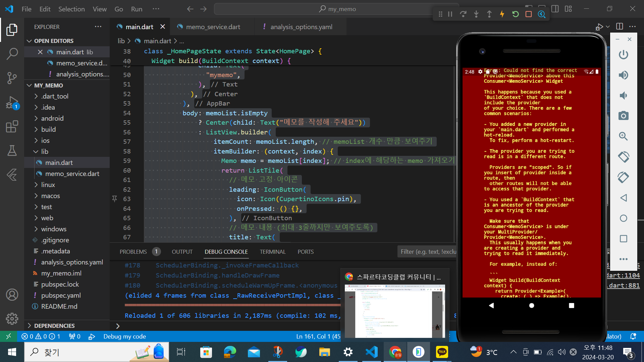This screenshot has height=362, width=644.
Task: Open the Flutter sidebar view
Action: point(12,175)
